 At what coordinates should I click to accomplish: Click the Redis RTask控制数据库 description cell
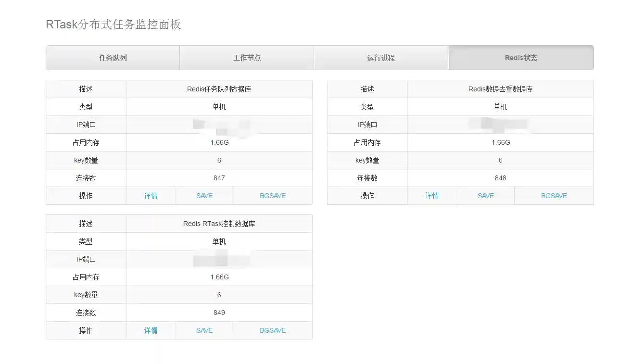[x=219, y=224]
